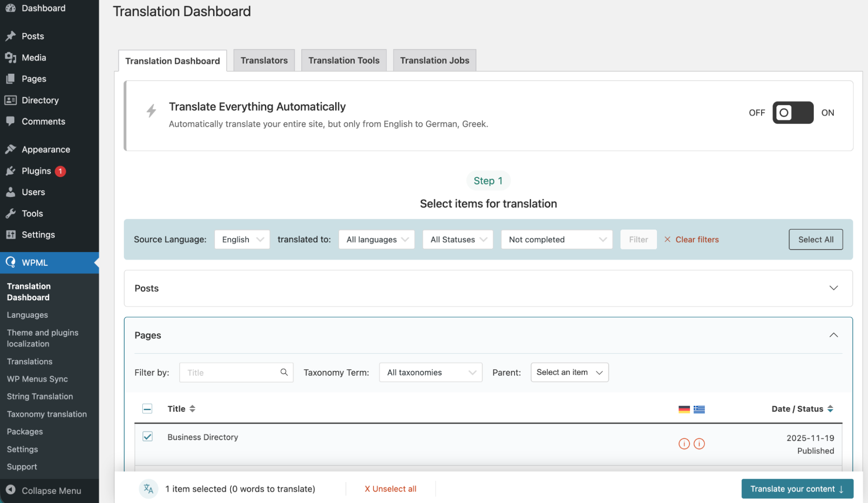Toggle Translate Everything Automatically switch

(x=792, y=113)
